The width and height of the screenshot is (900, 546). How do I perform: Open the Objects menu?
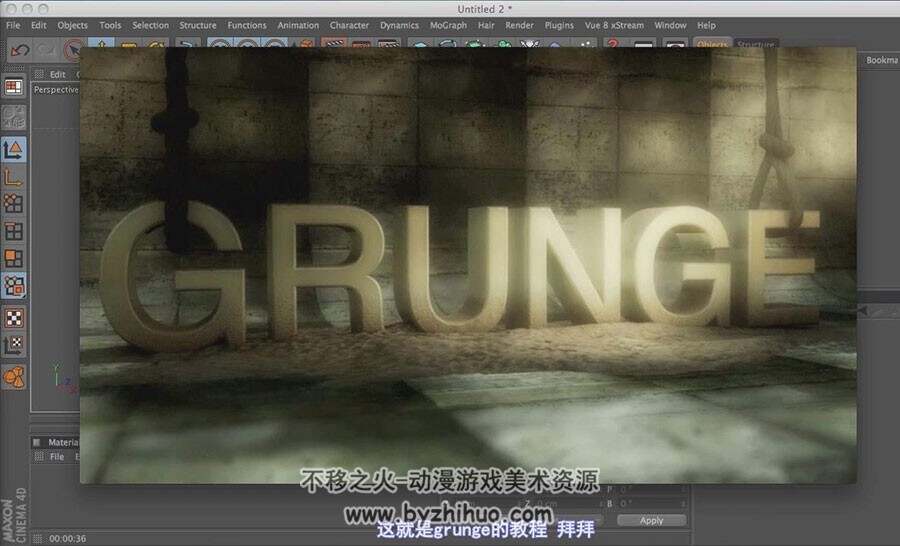click(x=72, y=25)
